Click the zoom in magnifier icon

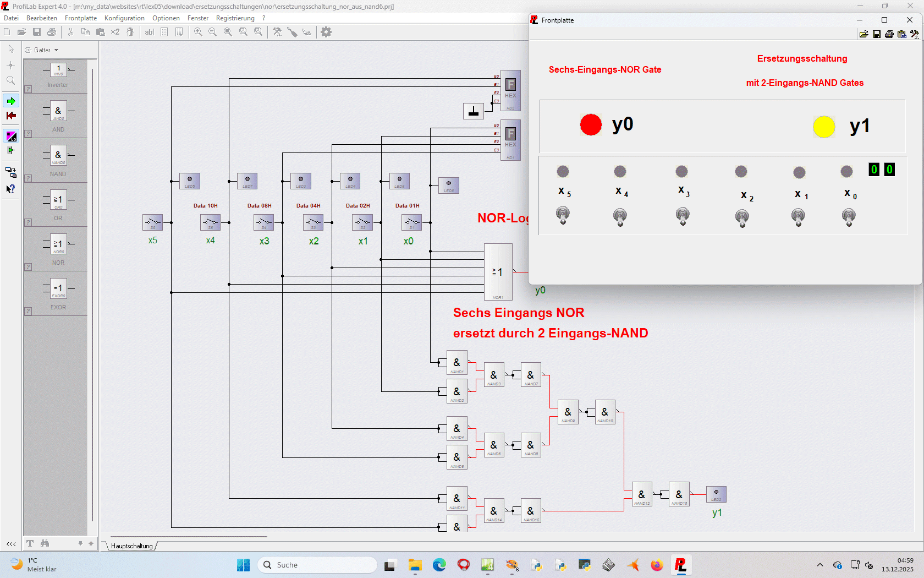[x=198, y=32]
